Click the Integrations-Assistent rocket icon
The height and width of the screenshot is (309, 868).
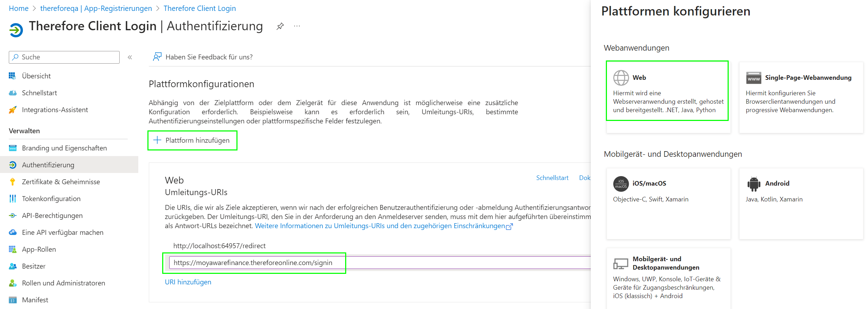[x=12, y=110]
